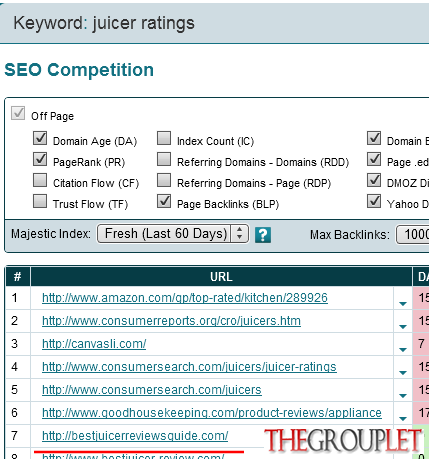The image size is (429, 459).
Task: Open goodhousekeeping.com product-reviews link
Action: (x=212, y=413)
